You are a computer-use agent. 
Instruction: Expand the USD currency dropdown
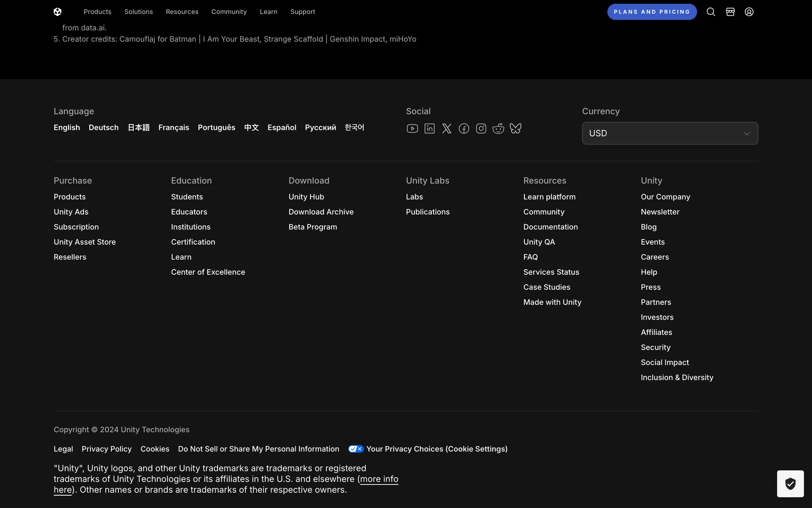click(x=669, y=133)
